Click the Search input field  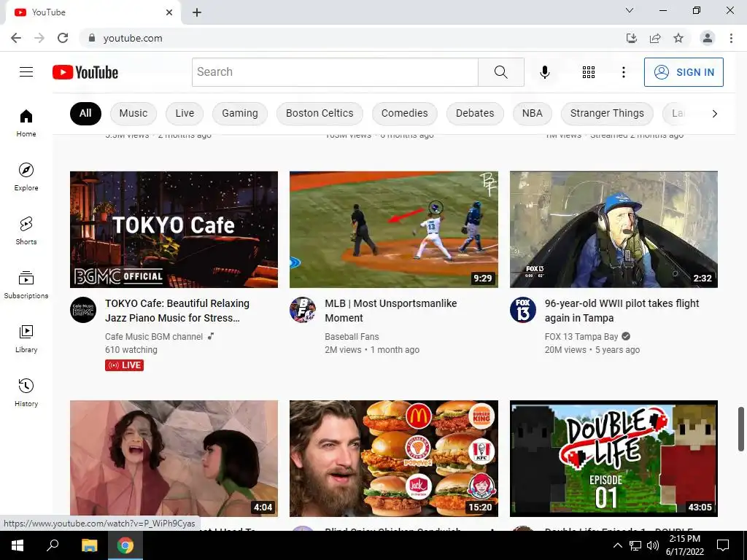click(x=335, y=72)
